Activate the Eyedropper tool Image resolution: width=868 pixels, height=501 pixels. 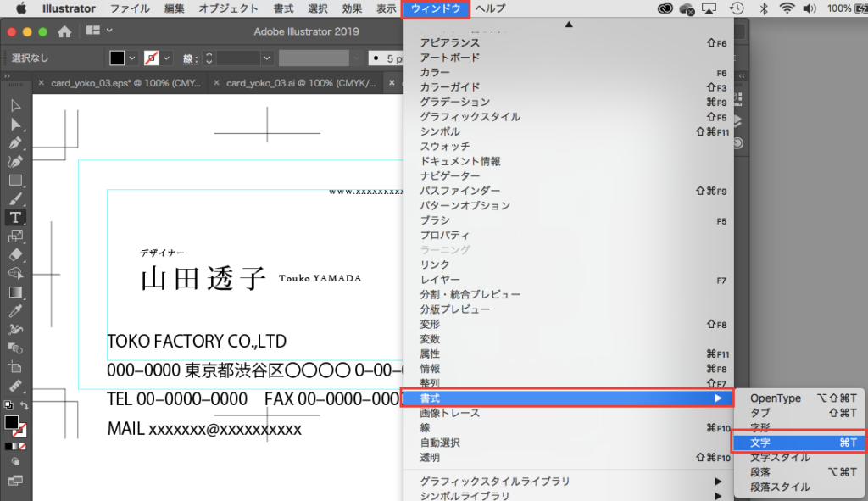(15, 310)
